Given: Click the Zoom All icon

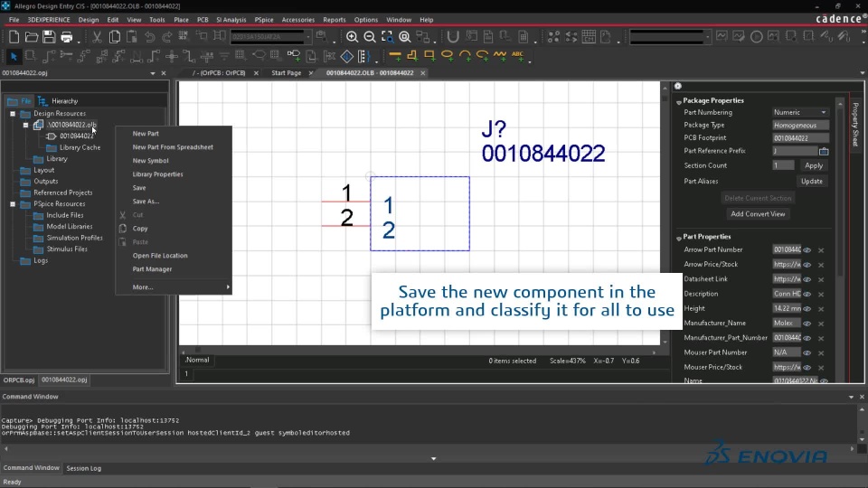Looking at the screenshot, I should pos(405,37).
